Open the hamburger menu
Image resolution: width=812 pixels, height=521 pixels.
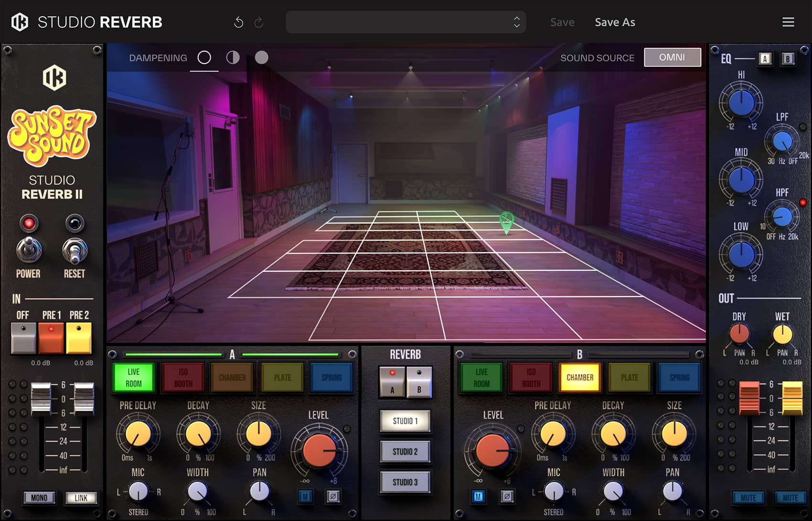[x=788, y=22]
